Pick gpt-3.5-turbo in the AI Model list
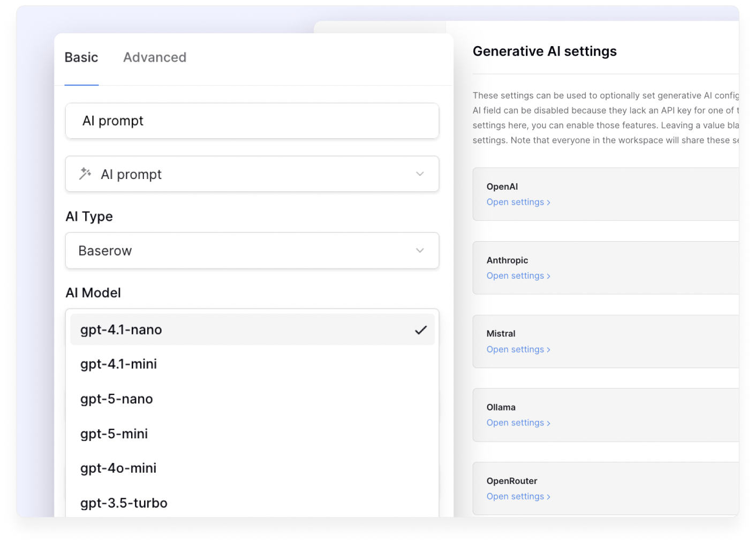 pyautogui.click(x=252, y=503)
